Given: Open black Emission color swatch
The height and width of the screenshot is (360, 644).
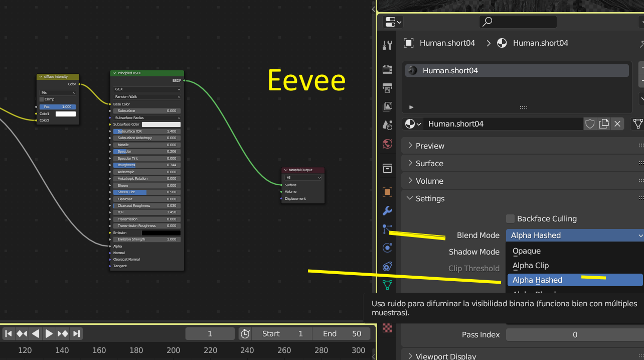Looking at the screenshot, I should coord(162,233).
